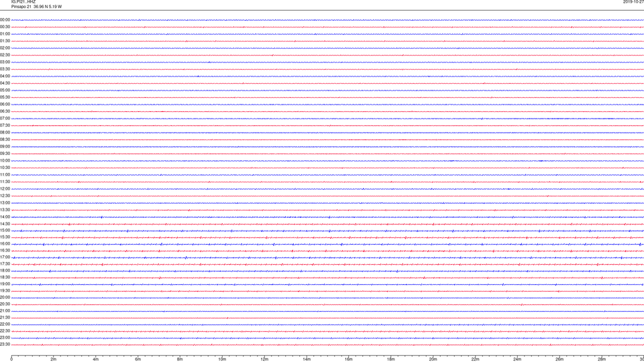
Task: Select the 06:00 time label
Action: click(5, 105)
